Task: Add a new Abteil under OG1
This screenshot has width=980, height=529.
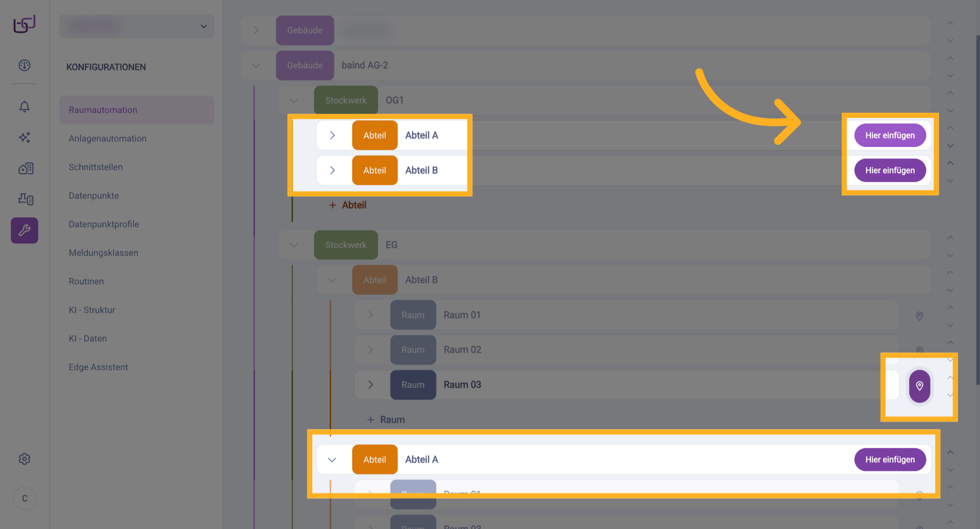Action: (348, 205)
